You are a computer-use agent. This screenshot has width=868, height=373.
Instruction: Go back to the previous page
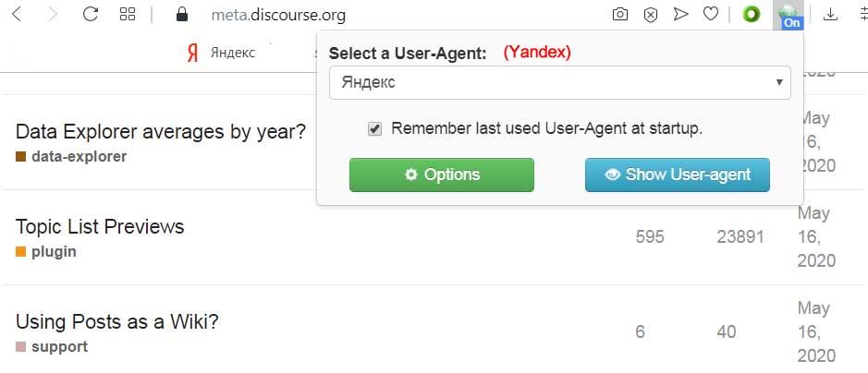pyautogui.click(x=18, y=15)
